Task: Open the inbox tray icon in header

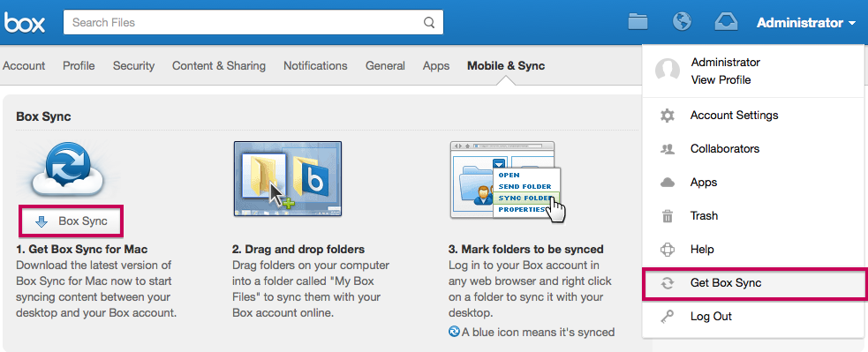Action: coord(726,22)
